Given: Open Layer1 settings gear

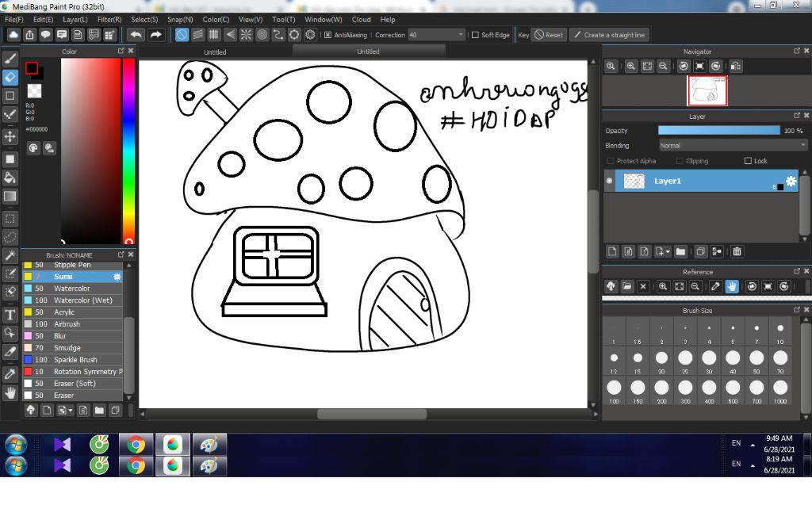Looking at the screenshot, I should pyautogui.click(x=791, y=181).
